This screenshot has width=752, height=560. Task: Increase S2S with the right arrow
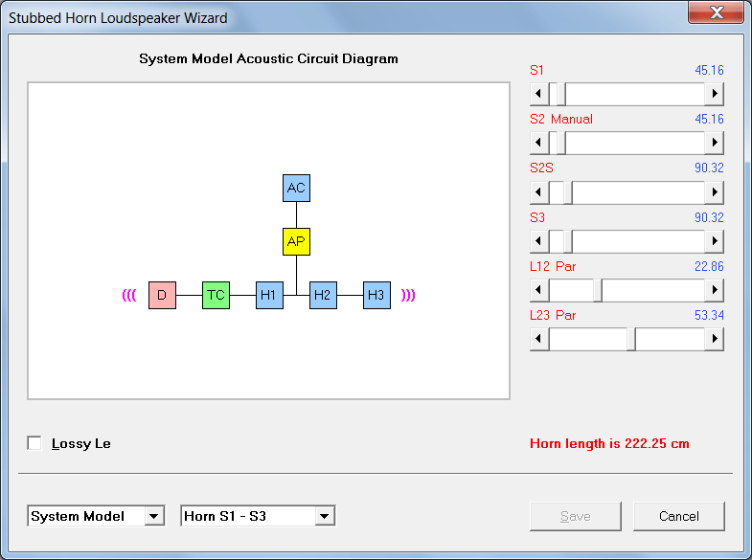pyautogui.click(x=714, y=192)
